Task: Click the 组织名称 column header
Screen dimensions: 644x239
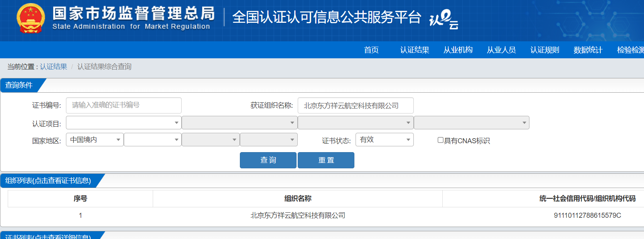Action: pyautogui.click(x=298, y=198)
